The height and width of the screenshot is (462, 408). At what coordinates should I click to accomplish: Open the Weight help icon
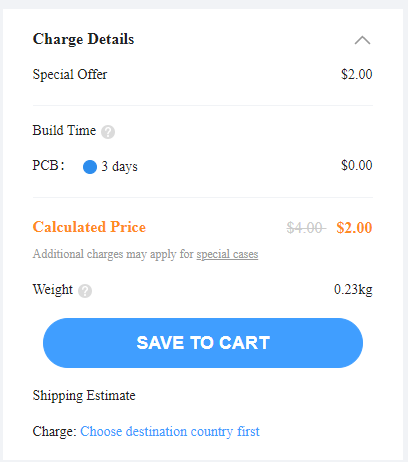[85, 291]
